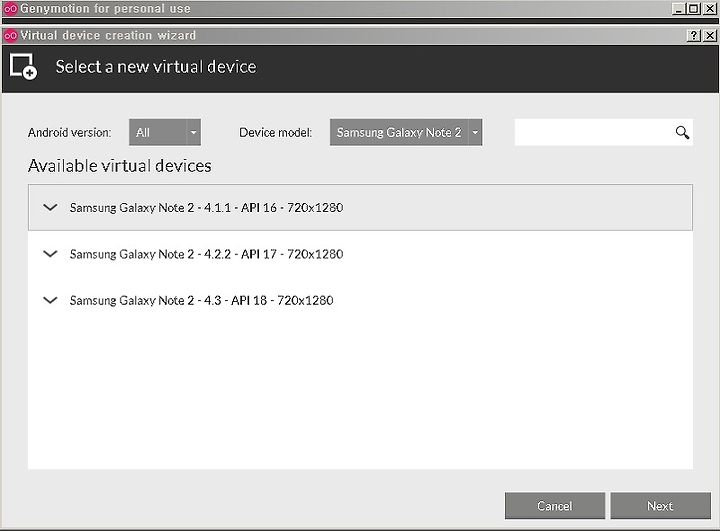Select Samsung Galaxy Note 2 - 4.3 - API 18
Image resolution: width=720 pixels, height=531 pixels.
pyautogui.click(x=360, y=300)
